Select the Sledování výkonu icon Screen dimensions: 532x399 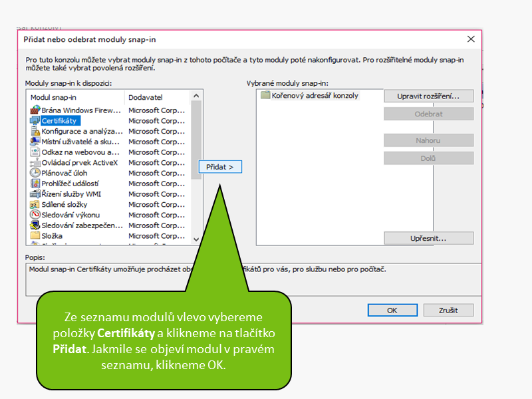point(35,215)
